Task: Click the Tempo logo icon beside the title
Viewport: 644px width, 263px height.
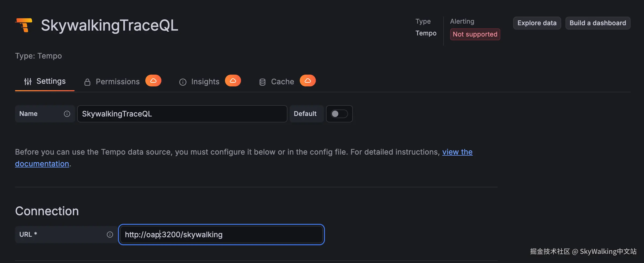Action: click(x=24, y=25)
